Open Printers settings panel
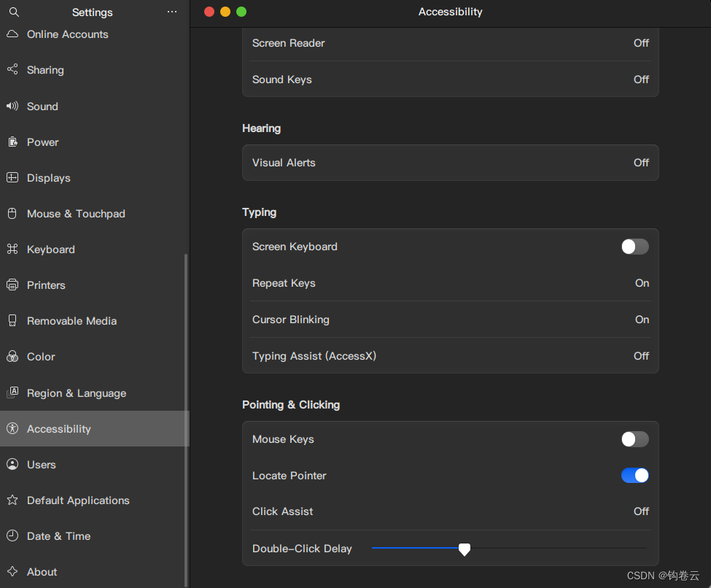Screen dimensions: 711x588 95,285
